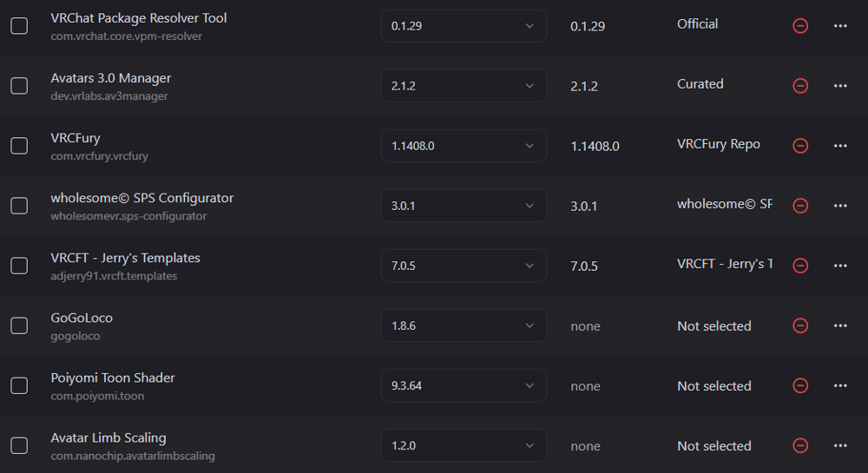Remove Avatars 3.0 Manager via minus icon

click(x=800, y=86)
